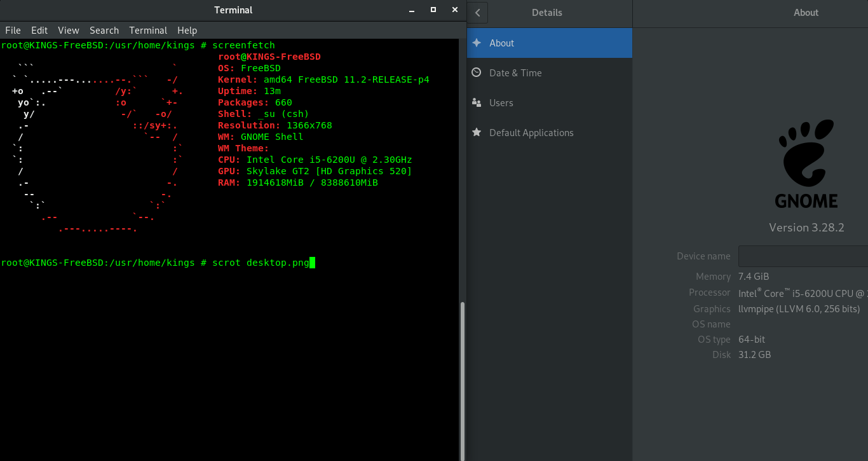Open Default Applications settings panel
The height and width of the screenshot is (461, 868).
pyautogui.click(x=550, y=132)
